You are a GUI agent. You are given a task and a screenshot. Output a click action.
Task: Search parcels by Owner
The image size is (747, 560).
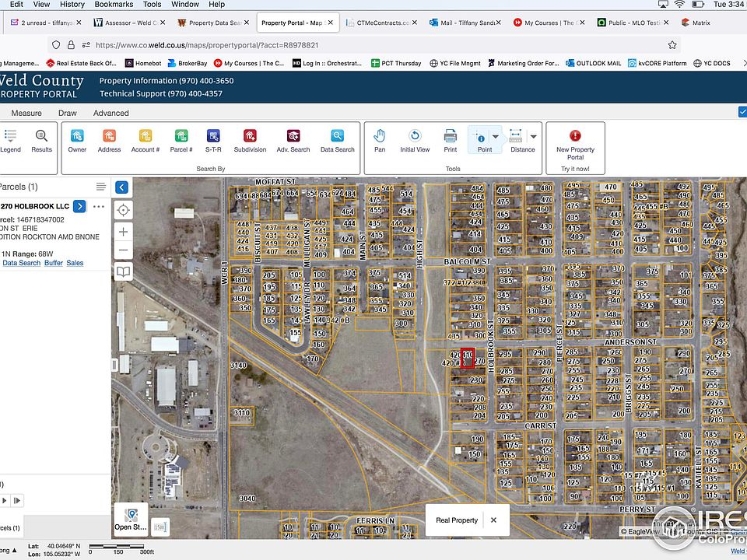point(77,140)
